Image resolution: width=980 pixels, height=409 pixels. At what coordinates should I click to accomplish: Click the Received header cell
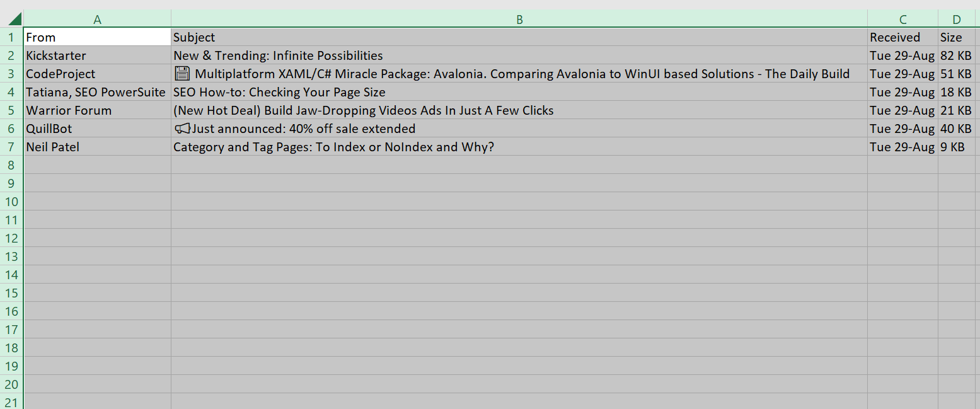coord(902,37)
